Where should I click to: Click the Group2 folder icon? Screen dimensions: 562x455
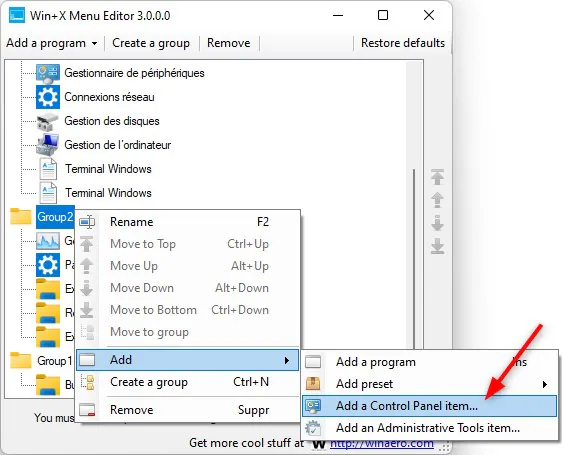20,217
